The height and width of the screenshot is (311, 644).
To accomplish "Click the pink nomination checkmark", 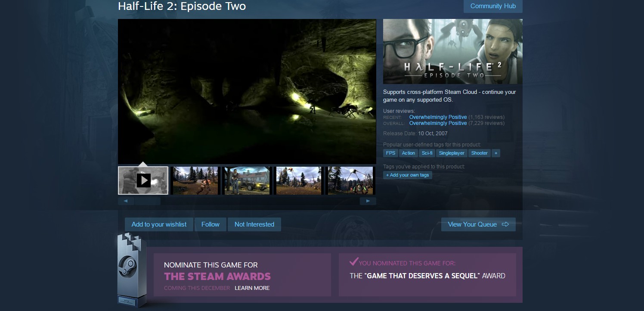I will click(353, 261).
